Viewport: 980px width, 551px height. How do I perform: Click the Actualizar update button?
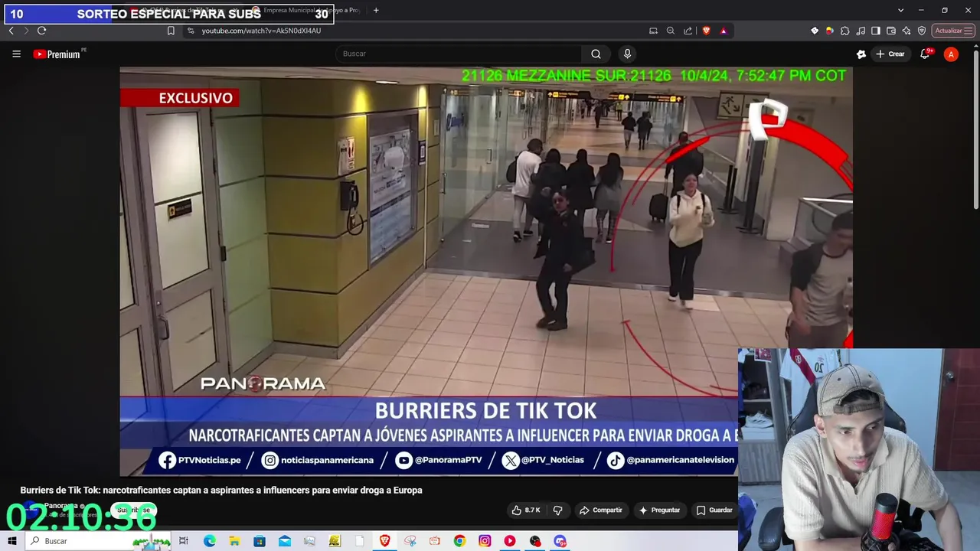click(x=953, y=31)
